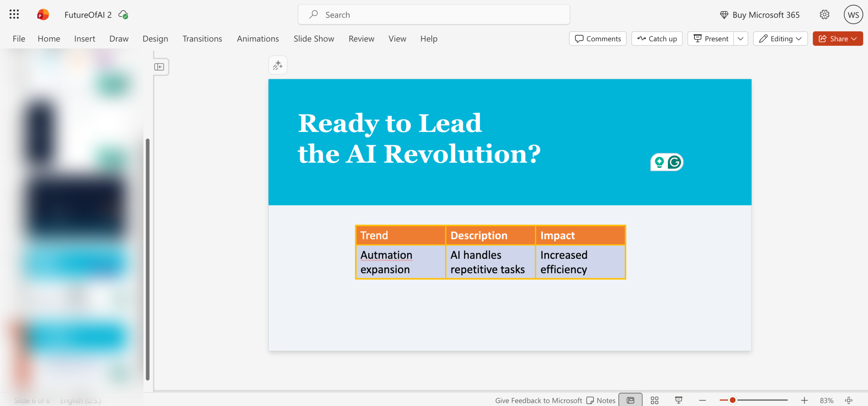This screenshot has height=406, width=868.
Task: Start slideshow from the status bar icon
Action: point(678,400)
